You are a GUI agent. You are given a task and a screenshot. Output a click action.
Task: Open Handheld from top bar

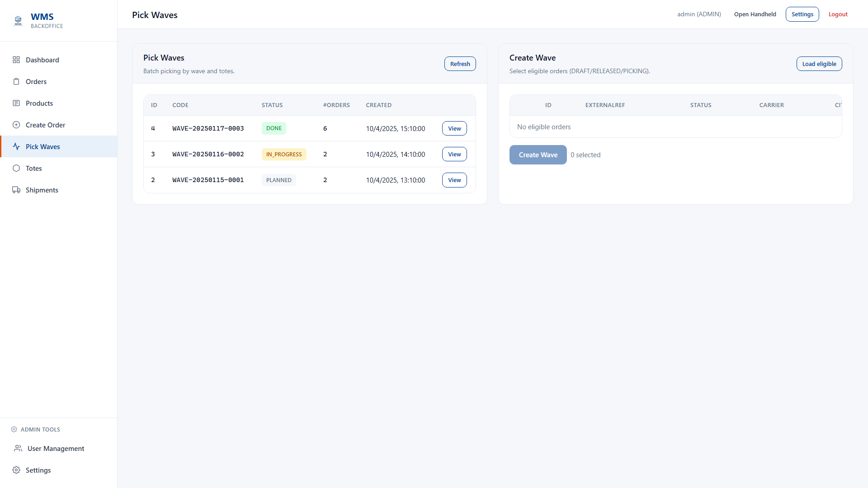tap(755, 14)
